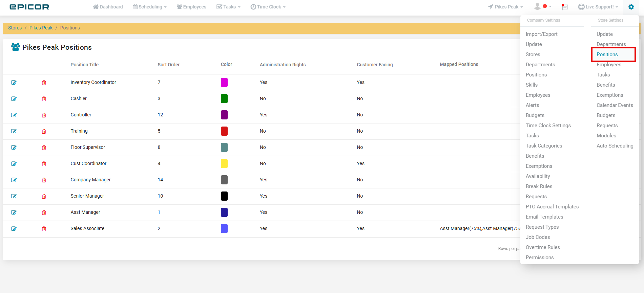Click the red Training color swatch

(224, 131)
